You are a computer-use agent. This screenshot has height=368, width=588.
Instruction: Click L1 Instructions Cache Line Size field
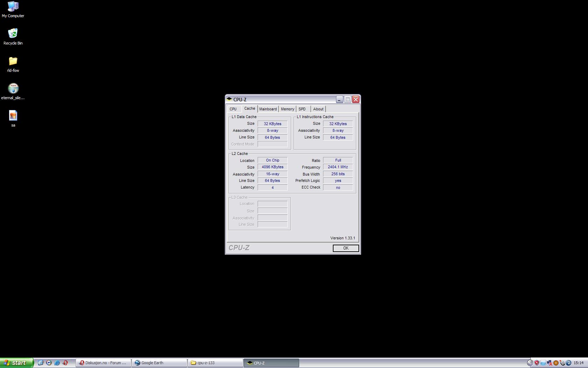338,137
